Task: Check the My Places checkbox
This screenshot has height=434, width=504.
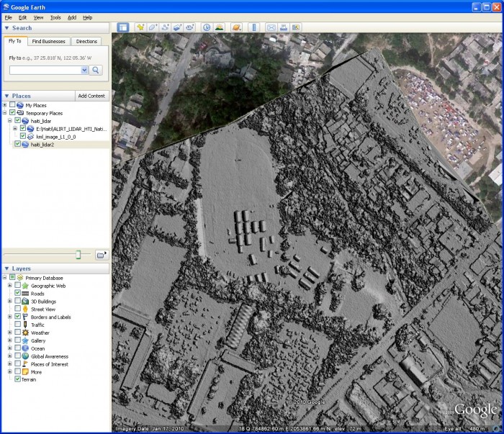Action: [12, 105]
